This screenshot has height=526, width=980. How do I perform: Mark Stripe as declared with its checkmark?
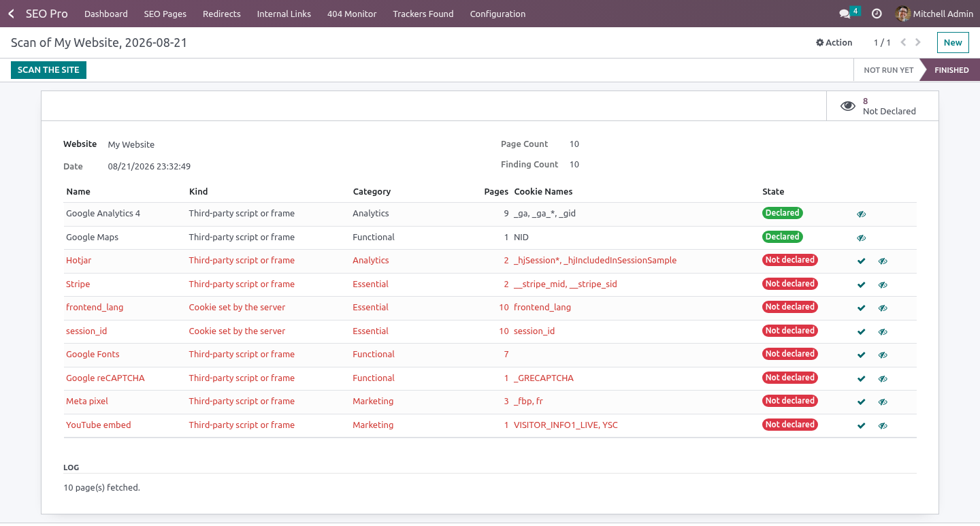click(862, 285)
